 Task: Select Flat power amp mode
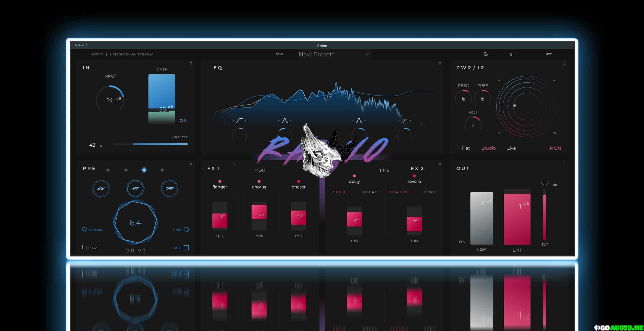465,148
